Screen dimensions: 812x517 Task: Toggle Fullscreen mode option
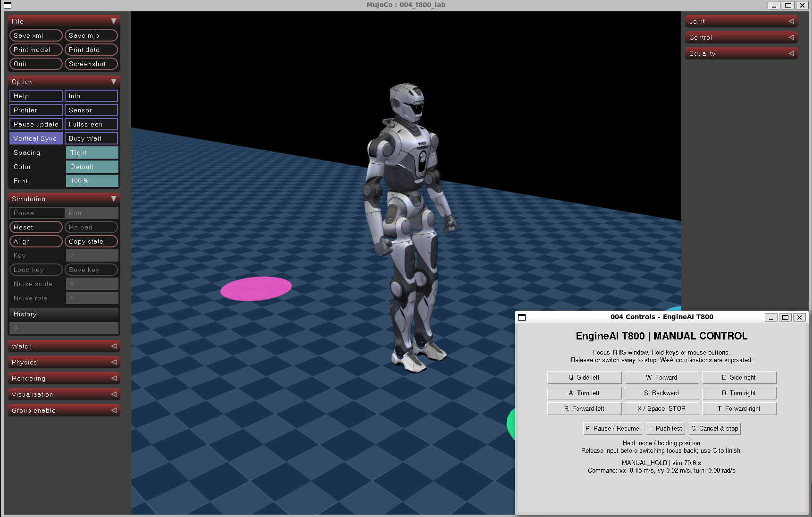click(x=91, y=124)
